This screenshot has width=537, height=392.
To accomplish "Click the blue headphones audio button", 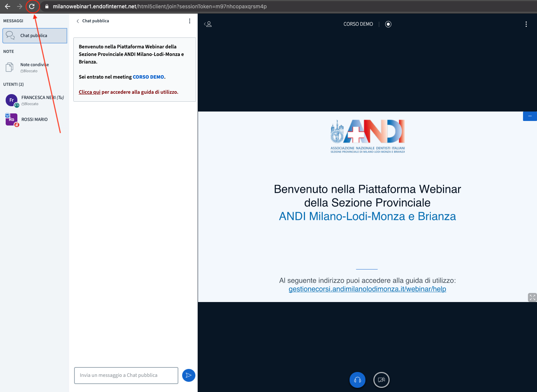I will coord(357,380).
